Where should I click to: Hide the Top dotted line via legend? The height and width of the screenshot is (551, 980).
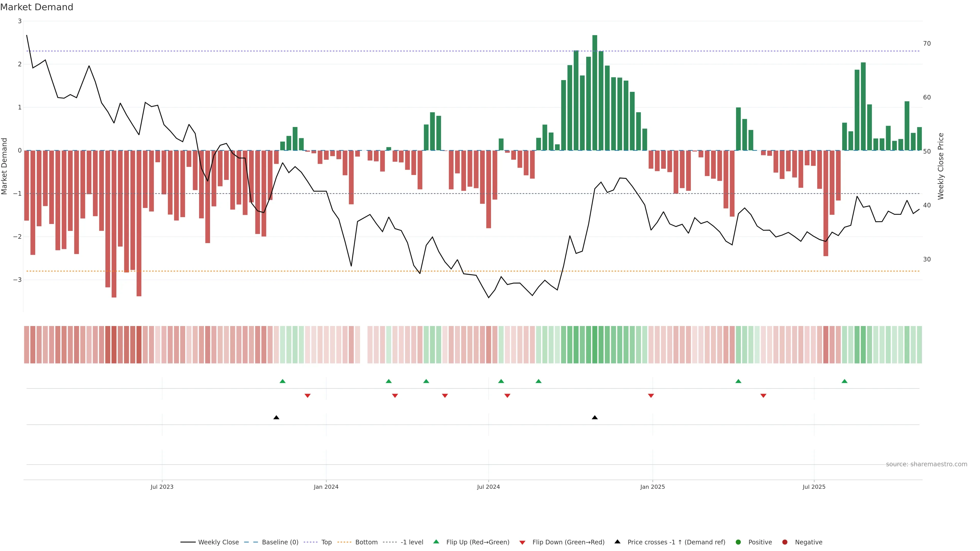pos(326,542)
